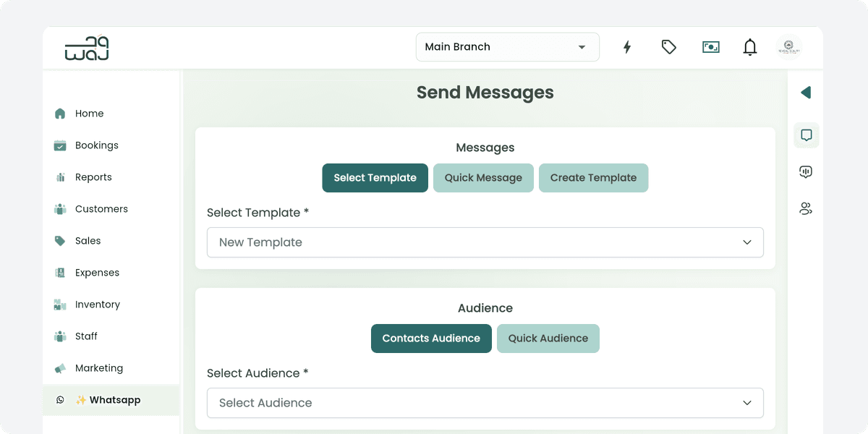Switch to the Contacts Audience tab

pyautogui.click(x=431, y=338)
